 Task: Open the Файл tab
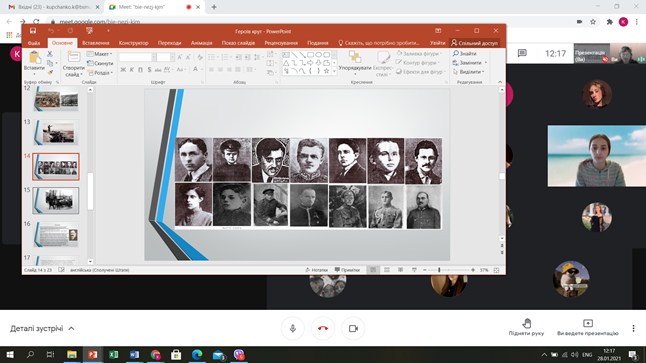pos(34,43)
